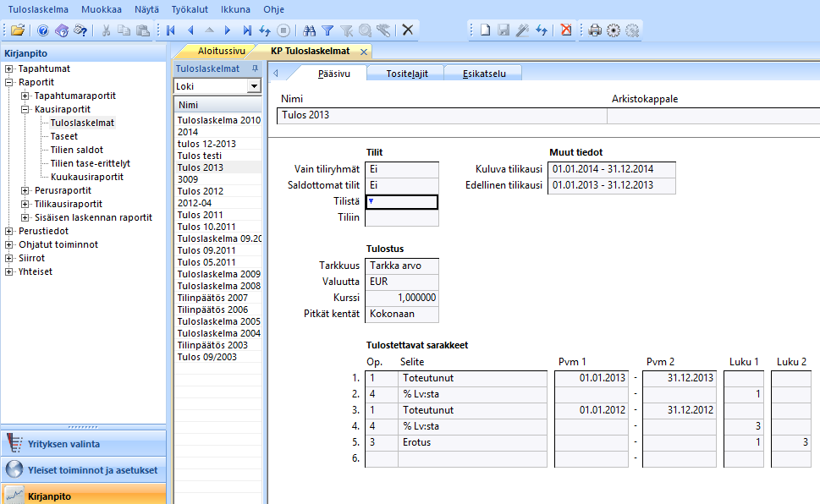Go to previous record arrow
The height and width of the screenshot is (504, 820).
point(190,30)
